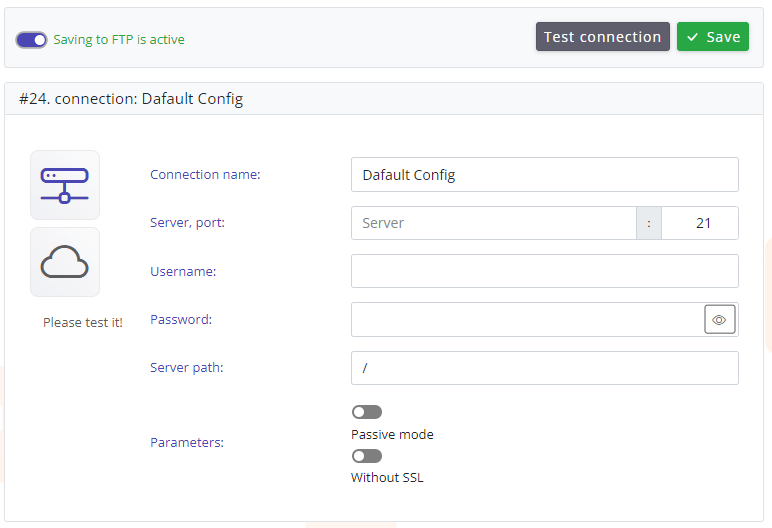Screen dimensions: 772x528
Task: Enable the Passive mode switch
Action: (x=367, y=412)
